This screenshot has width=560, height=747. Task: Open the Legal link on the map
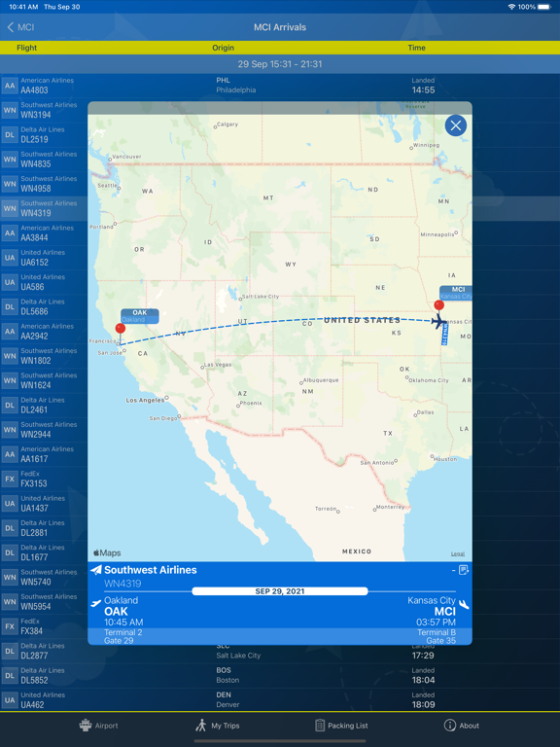coord(458,553)
